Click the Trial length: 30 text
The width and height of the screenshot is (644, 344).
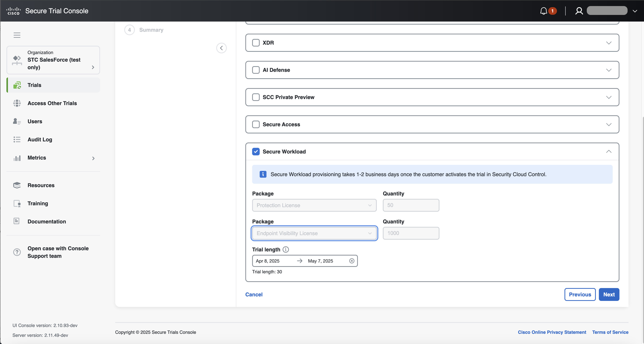(x=267, y=272)
